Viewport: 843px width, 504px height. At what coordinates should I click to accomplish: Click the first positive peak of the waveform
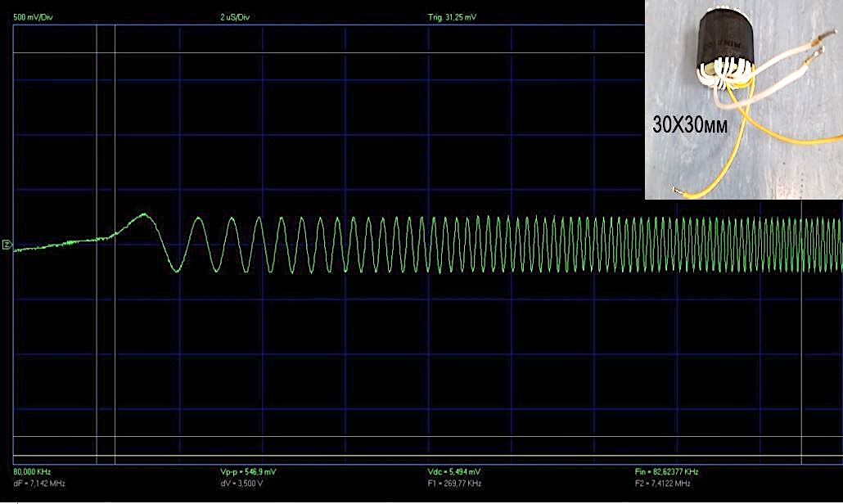tap(142, 214)
